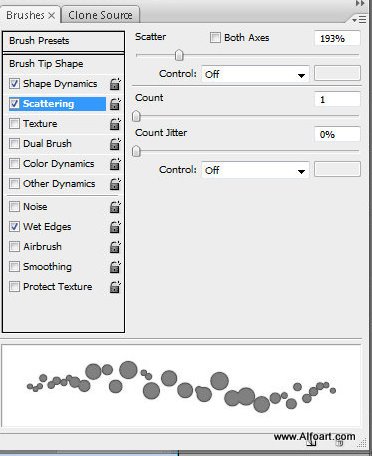Open the Count Jitter Control dropdown
The width and height of the screenshot is (372, 456).
click(255, 170)
